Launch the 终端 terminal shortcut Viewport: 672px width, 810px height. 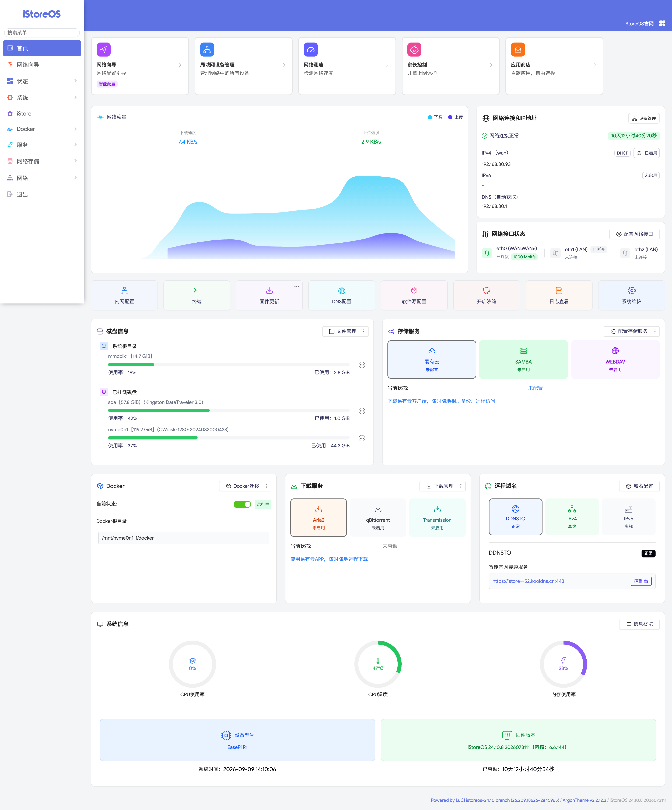(x=197, y=295)
